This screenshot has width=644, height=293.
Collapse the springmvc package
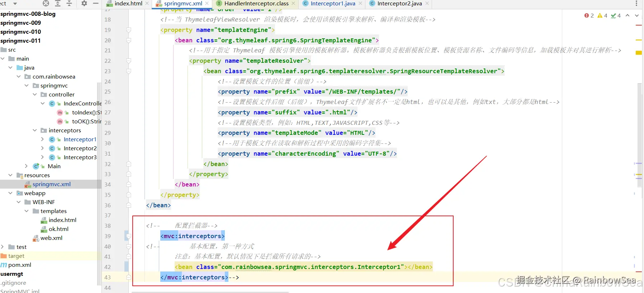point(27,85)
